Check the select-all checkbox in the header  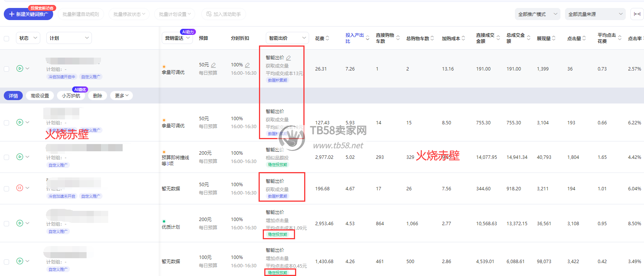click(6, 39)
